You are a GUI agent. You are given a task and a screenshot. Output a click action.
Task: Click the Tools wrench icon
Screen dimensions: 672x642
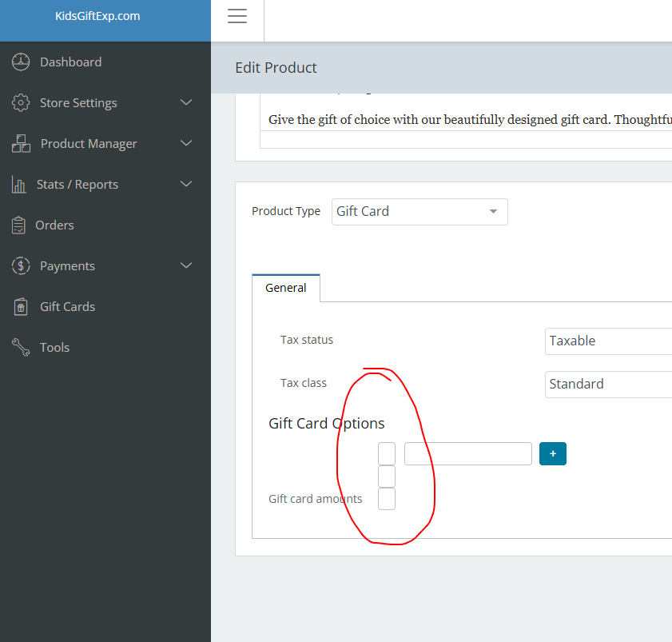pos(20,348)
